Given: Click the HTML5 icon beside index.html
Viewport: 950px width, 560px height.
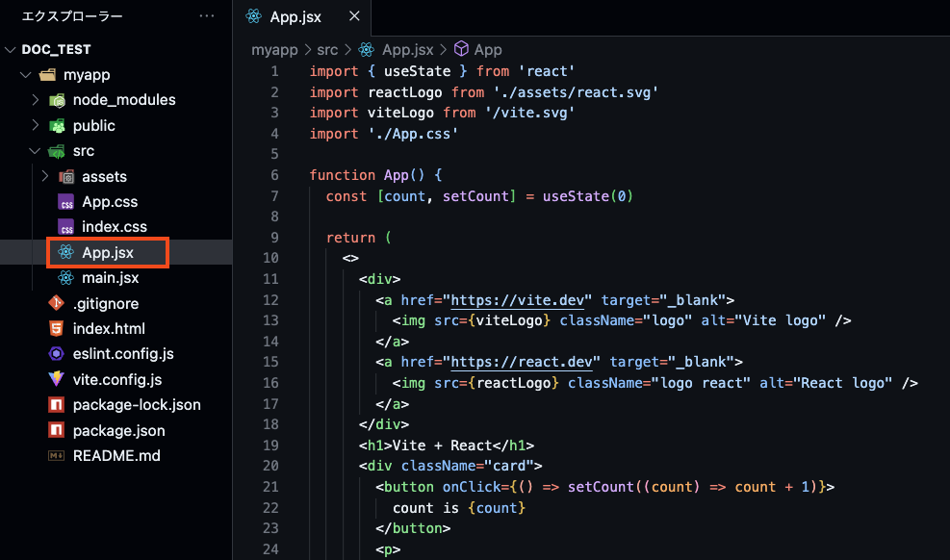Looking at the screenshot, I should (x=57, y=329).
